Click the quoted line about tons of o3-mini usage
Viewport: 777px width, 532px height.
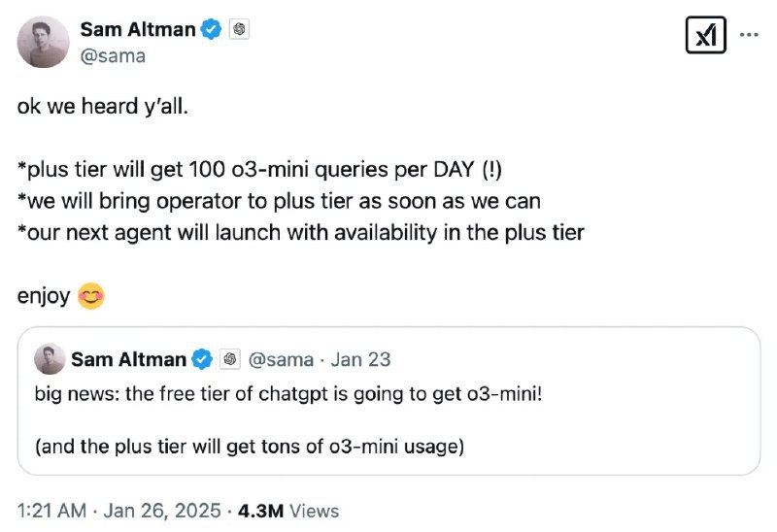pyautogui.click(x=250, y=447)
